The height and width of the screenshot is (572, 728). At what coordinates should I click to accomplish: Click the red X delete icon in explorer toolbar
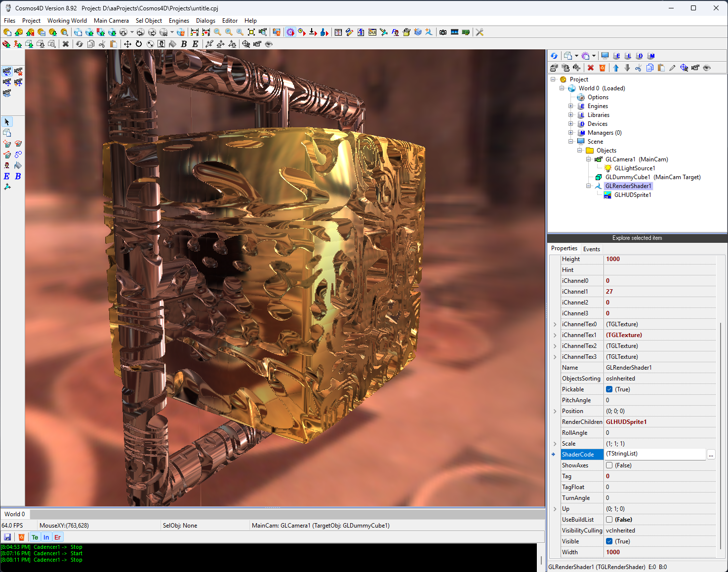tap(591, 68)
